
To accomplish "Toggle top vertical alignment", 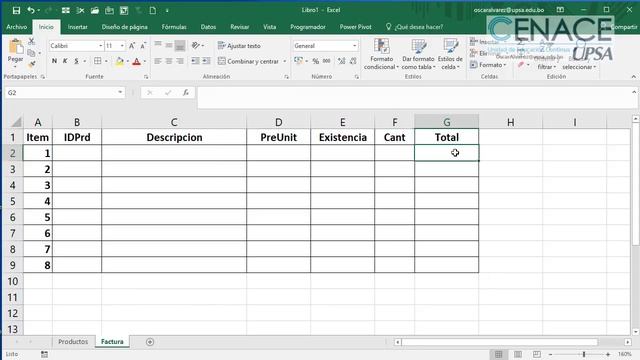I will pyautogui.click(x=158, y=46).
